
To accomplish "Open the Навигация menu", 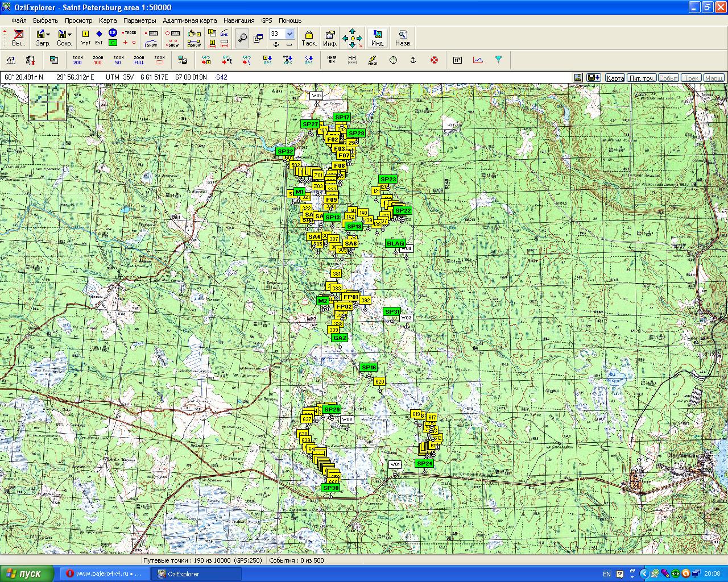I will pyautogui.click(x=239, y=20).
